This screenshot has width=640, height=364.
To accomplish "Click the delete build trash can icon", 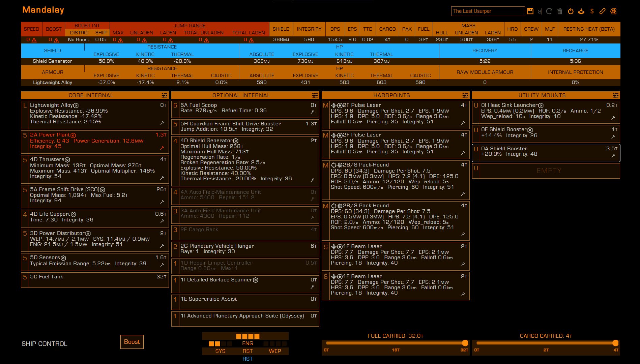I will tap(560, 11).
